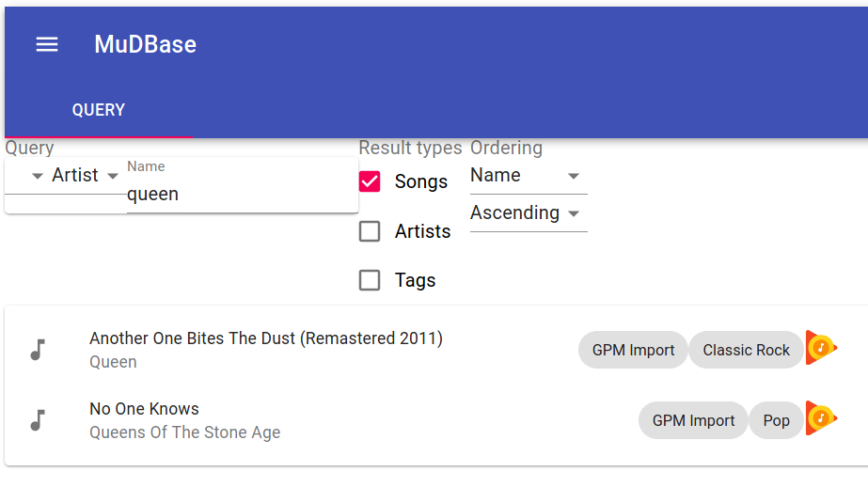Click music note icon beside No One Knows
The width and height of the screenshot is (868, 503).
pyautogui.click(x=38, y=420)
